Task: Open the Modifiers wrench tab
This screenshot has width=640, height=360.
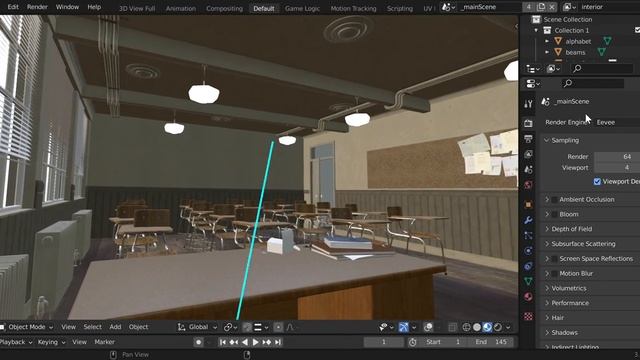Action: click(528, 220)
